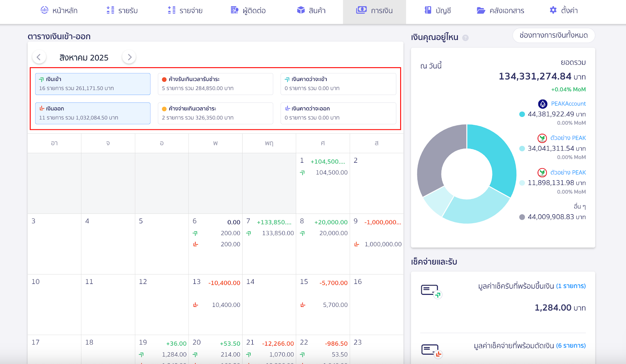Viewport: 626px width, 364px height.
Task: Go to next month arrow
Action: (130, 57)
